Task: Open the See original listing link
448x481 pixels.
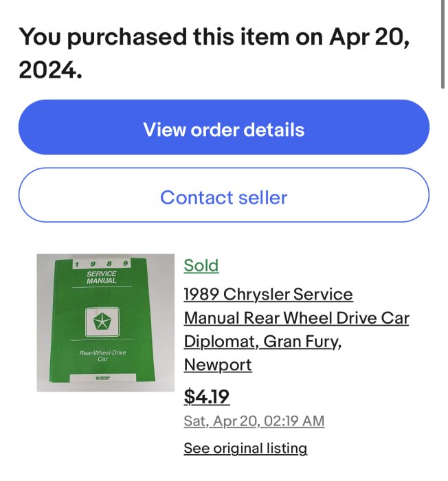Action: click(x=245, y=449)
